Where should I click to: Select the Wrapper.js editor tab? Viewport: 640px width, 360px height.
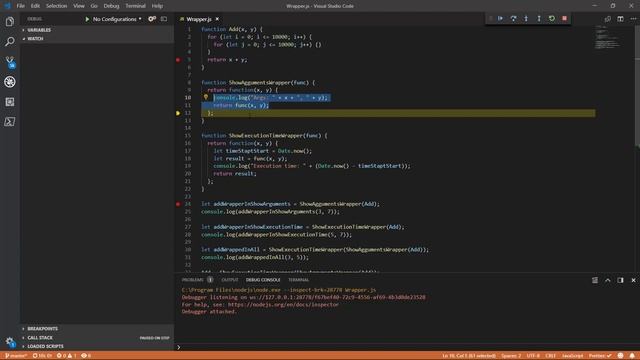pyautogui.click(x=199, y=19)
